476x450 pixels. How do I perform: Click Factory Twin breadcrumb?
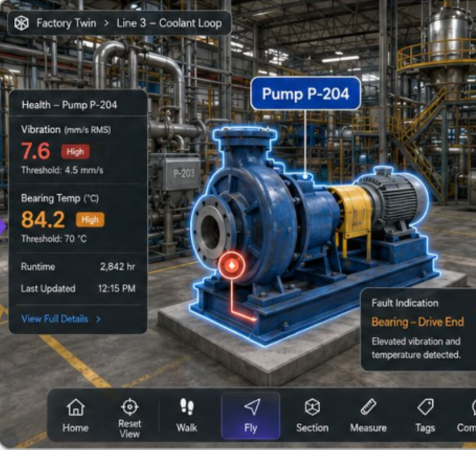(66, 23)
